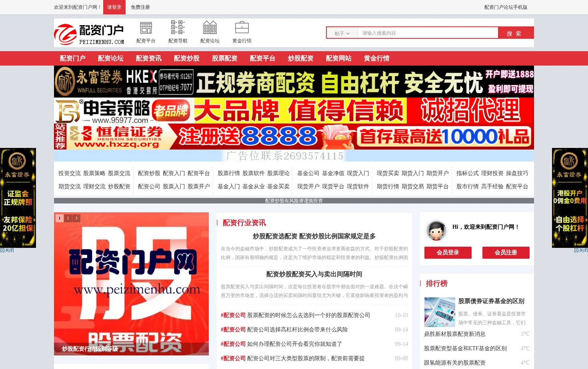Image resolution: width=588 pixels, height=369 pixels.
Task: Click the right floating 永富证券 ad
Action: 570,198
